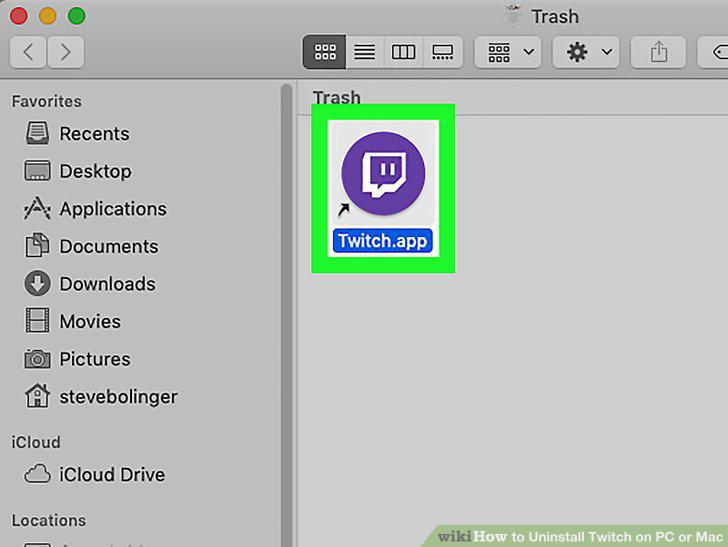Click the Favorites section header
This screenshot has height=547, width=728.
tap(46, 101)
